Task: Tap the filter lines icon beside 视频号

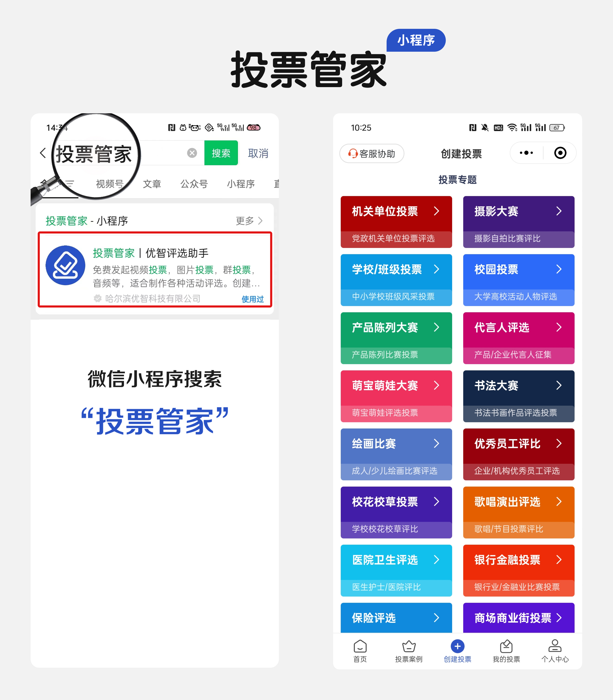Action: (x=70, y=184)
